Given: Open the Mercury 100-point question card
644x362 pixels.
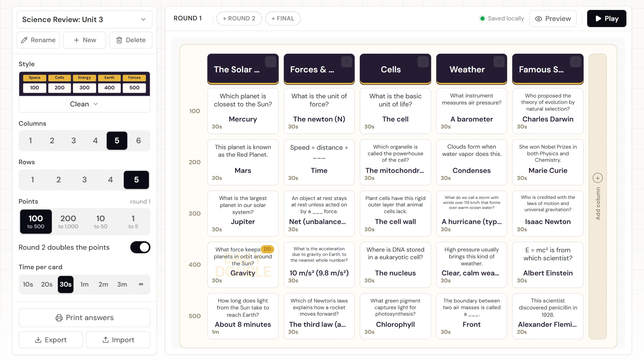Looking at the screenshot, I should point(243,111).
